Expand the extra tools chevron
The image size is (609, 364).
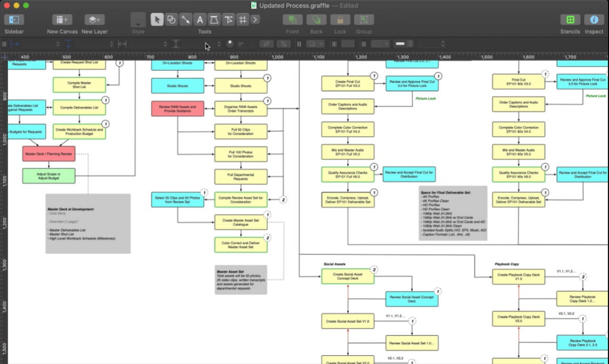pos(255,19)
